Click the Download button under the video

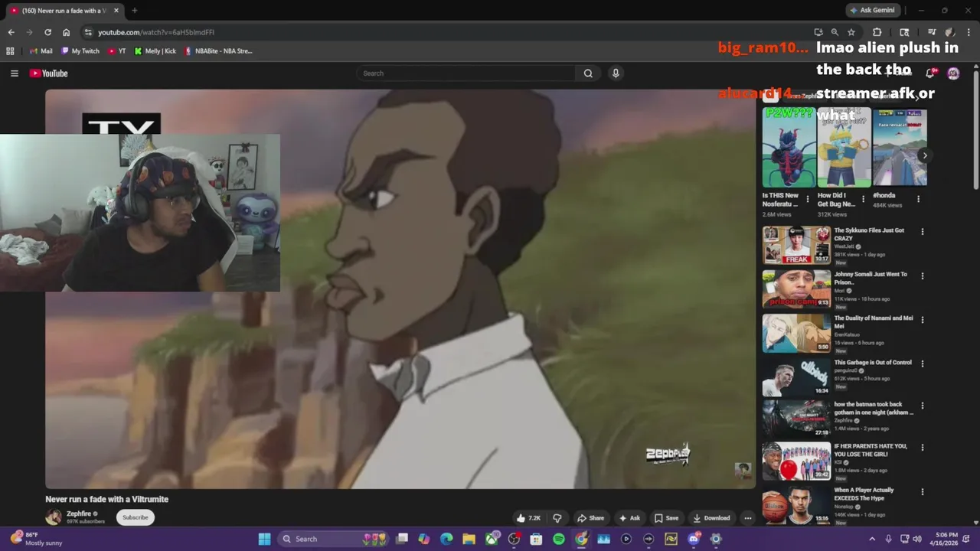(x=712, y=518)
